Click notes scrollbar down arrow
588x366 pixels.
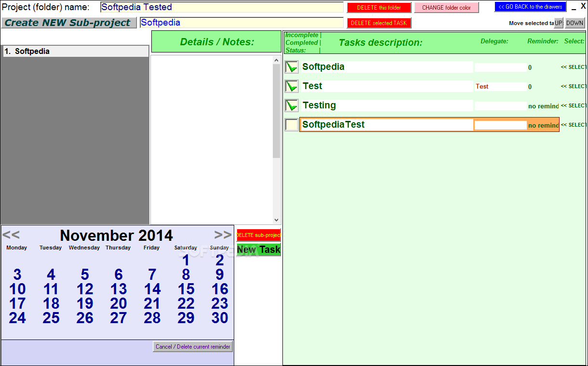coord(276,220)
